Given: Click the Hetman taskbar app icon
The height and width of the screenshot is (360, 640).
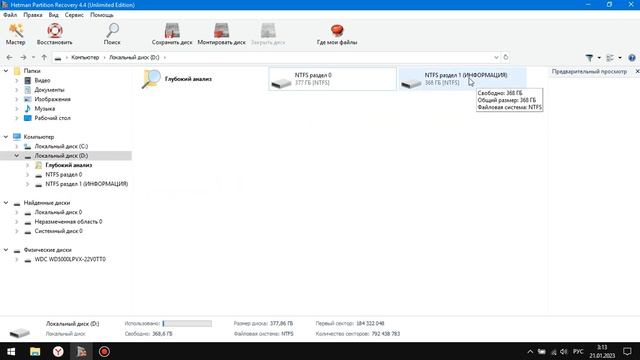Looking at the screenshot, I should (81, 351).
